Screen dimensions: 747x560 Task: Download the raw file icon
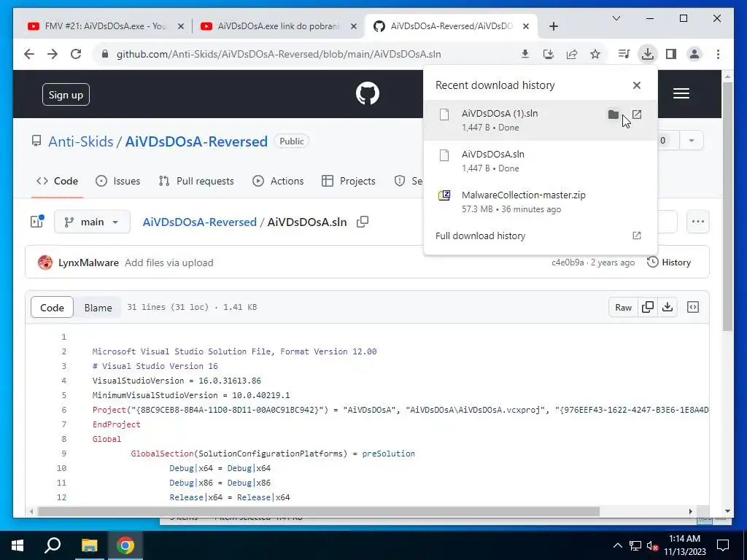(x=667, y=307)
